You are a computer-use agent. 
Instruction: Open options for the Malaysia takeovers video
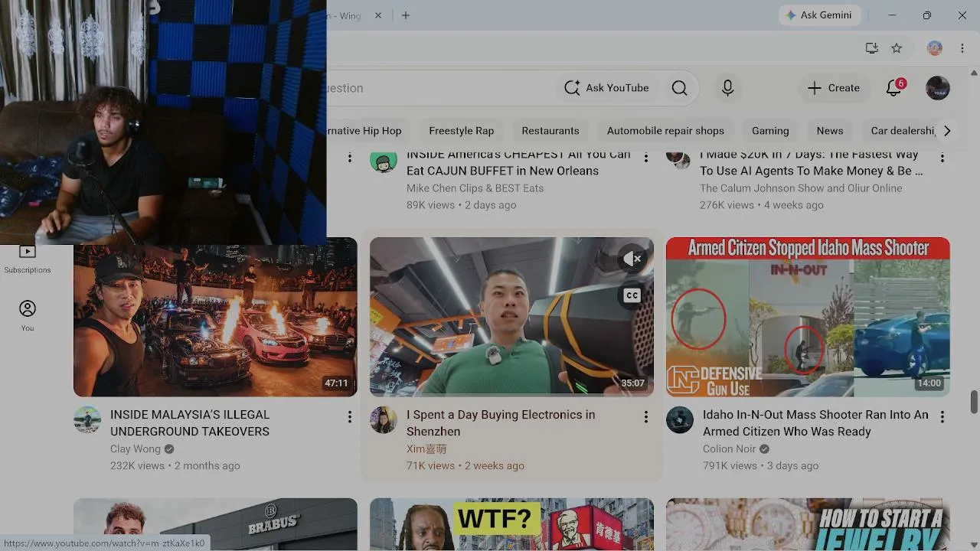(x=350, y=417)
